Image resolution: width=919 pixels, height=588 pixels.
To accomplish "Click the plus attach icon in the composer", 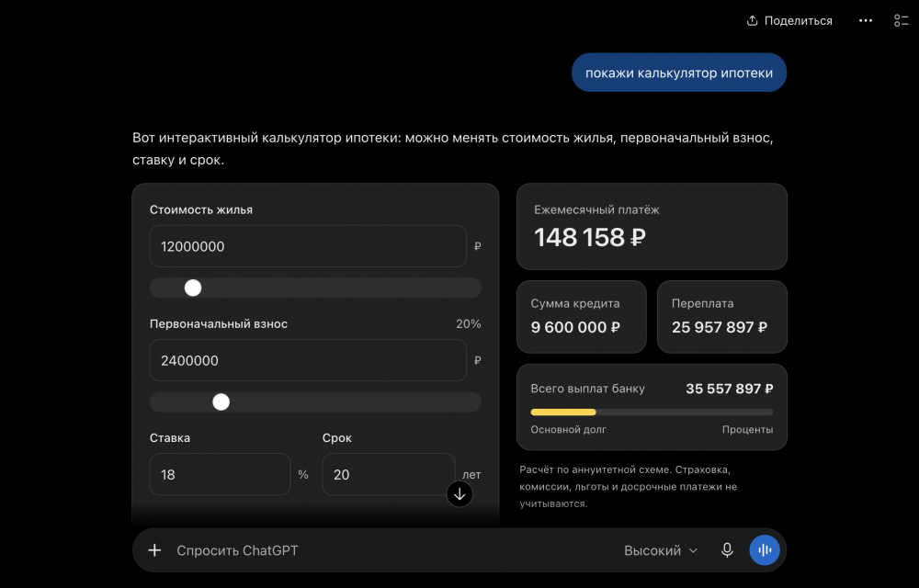I will click(x=154, y=550).
